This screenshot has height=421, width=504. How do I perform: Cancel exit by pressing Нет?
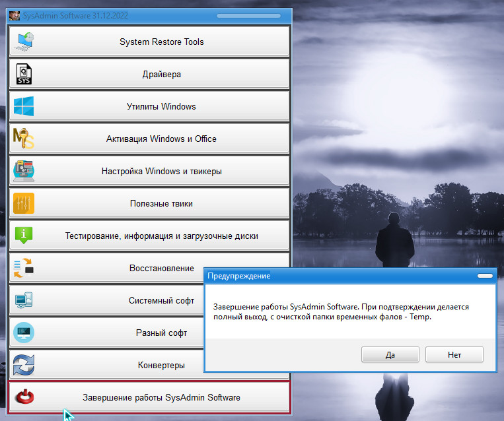(x=454, y=354)
